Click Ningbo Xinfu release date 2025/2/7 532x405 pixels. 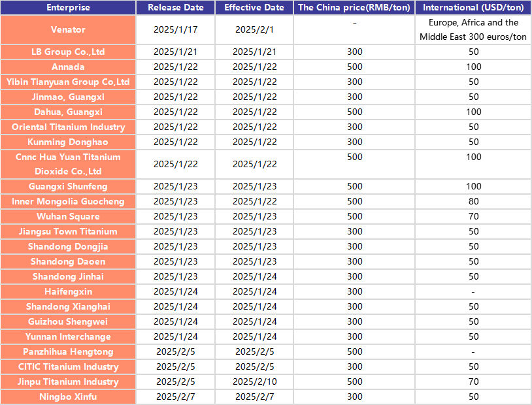[175, 397]
